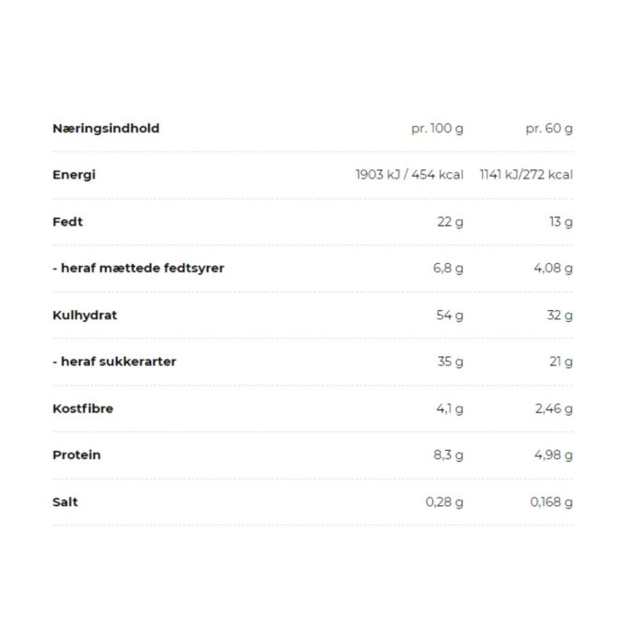
Task: Click the 1903 kJ / 454 kcal value
Action: 409,175
